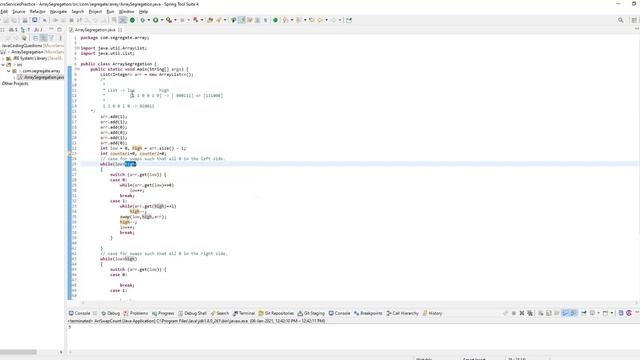The image size is (640, 360).
Task: Click the Terminate stop icon in console
Action: (514, 313)
